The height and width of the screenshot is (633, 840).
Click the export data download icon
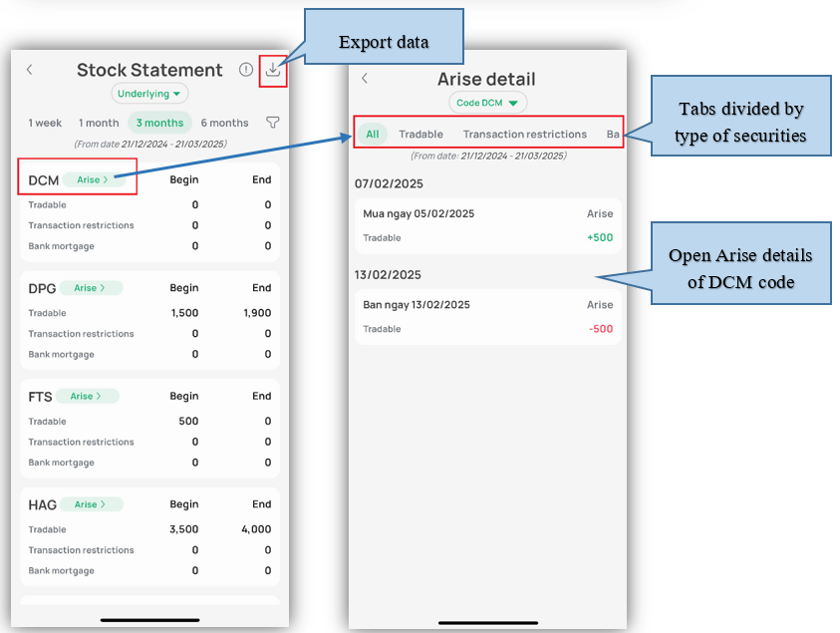coord(272,70)
